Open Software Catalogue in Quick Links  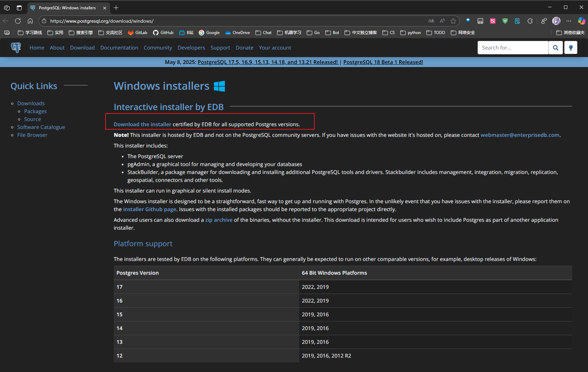[x=41, y=127]
